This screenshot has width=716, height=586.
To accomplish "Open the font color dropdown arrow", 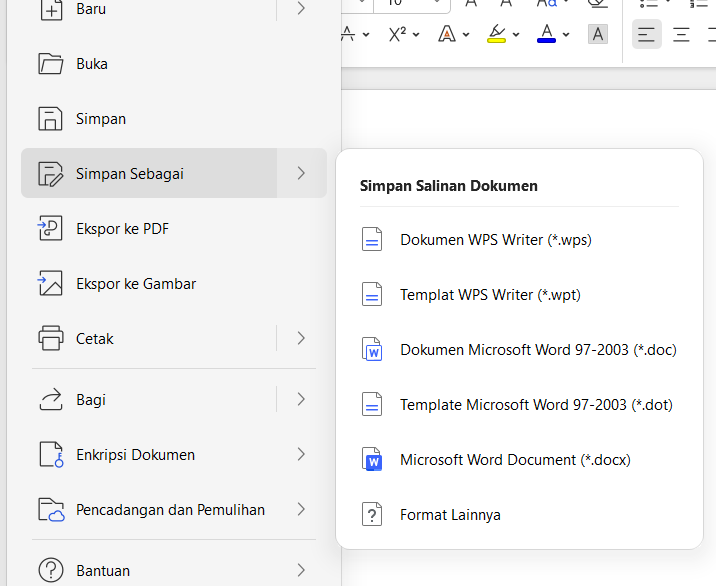I will point(566,35).
